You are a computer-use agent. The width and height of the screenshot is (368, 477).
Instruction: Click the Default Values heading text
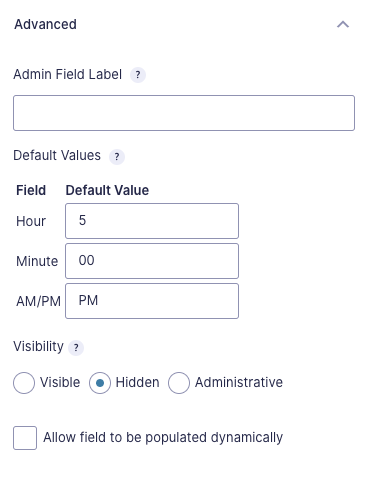[x=57, y=155]
